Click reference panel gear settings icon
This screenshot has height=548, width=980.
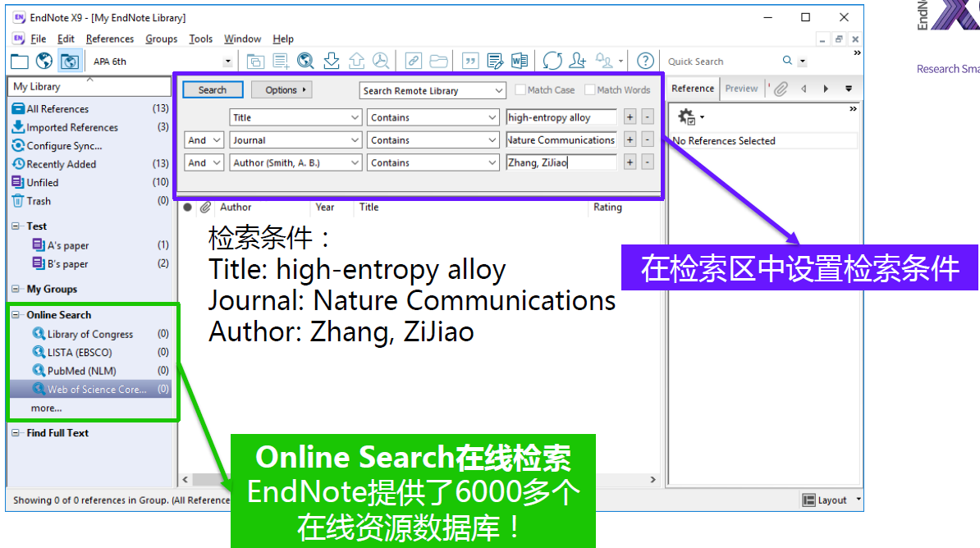(687, 116)
